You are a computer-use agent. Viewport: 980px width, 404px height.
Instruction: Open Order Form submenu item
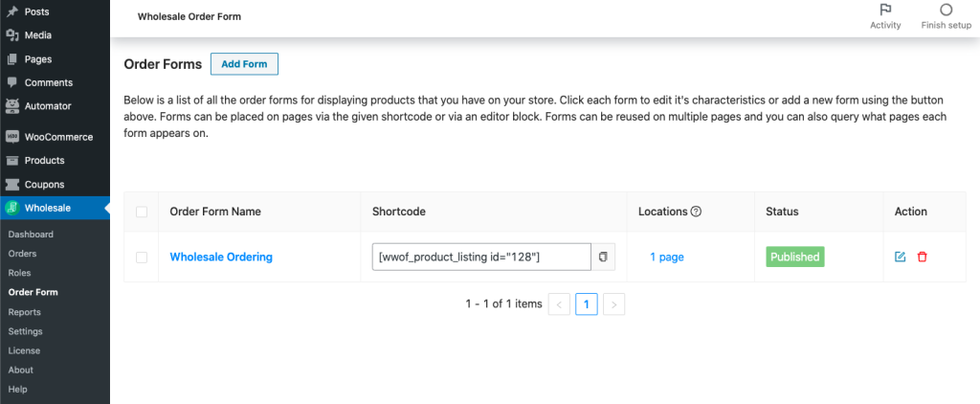pyautogui.click(x=33, y=292)
